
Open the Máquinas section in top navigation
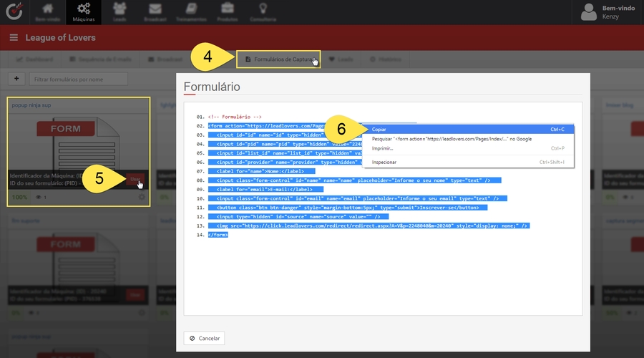pyautogui.click(x=83, y=11)
